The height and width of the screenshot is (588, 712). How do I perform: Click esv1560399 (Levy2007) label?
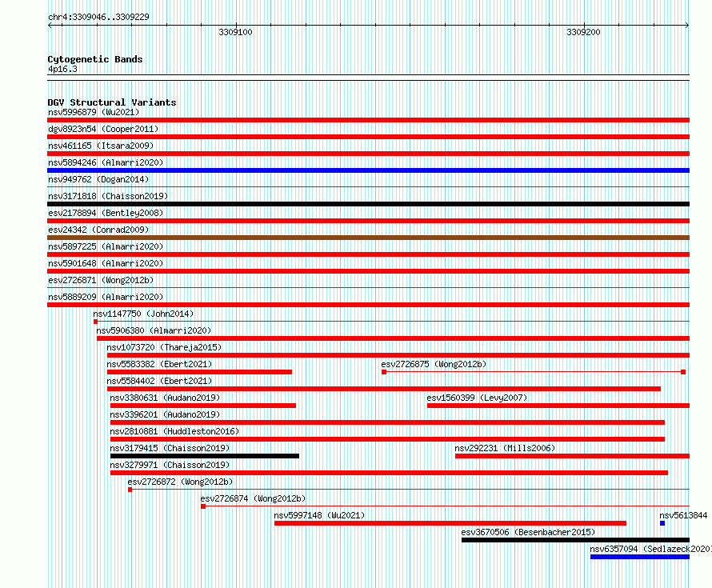coord(477,398)
